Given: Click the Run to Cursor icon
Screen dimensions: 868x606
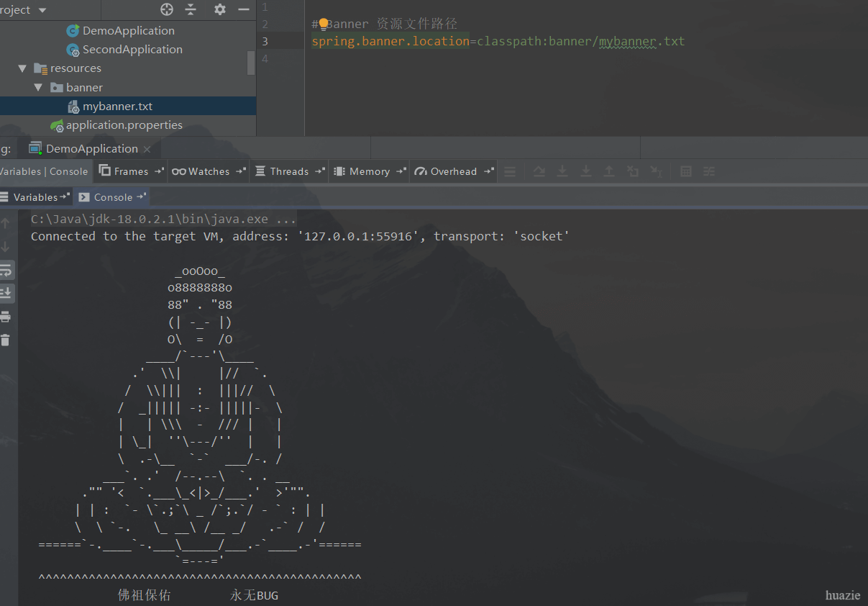Looking at the screenshot, I should 656,171.
